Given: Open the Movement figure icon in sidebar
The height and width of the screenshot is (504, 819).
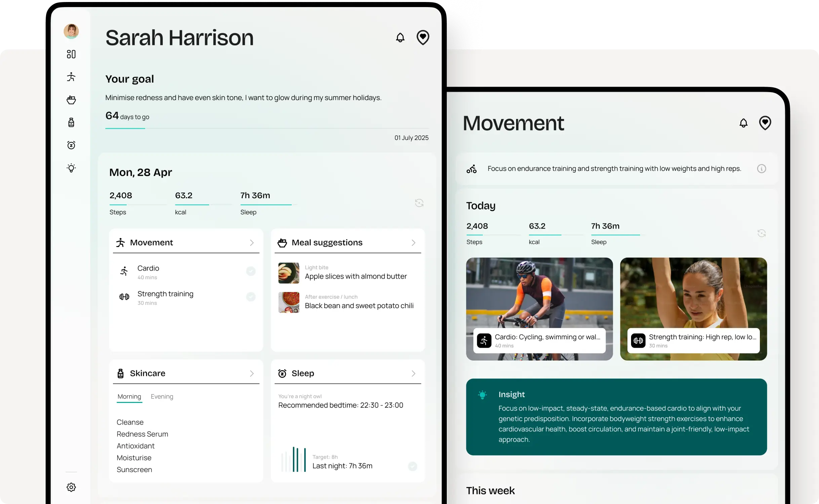Looking at the screenshot, I should click(71, 77).
